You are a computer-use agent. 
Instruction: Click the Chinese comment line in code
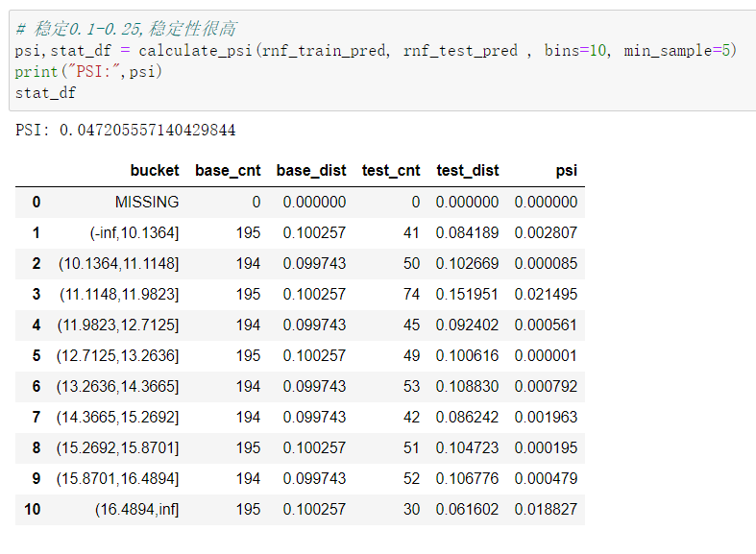[126, 29]
